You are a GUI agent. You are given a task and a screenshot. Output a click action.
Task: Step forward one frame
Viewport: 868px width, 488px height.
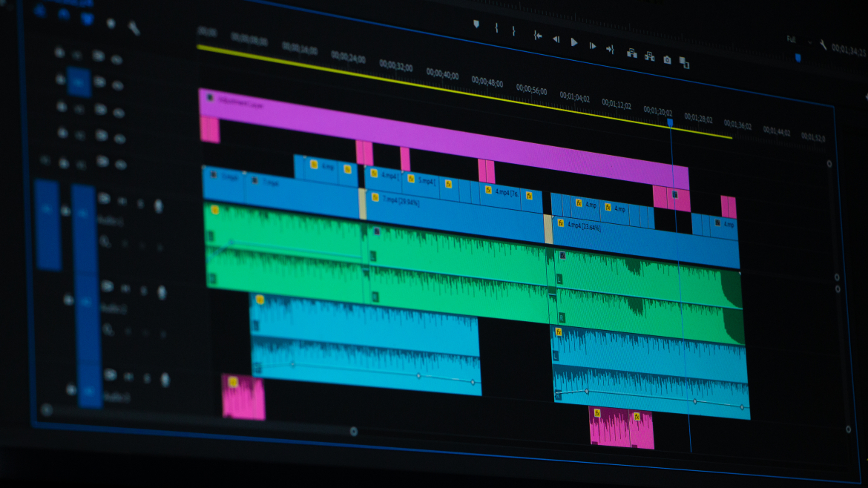tap(592, 46)
